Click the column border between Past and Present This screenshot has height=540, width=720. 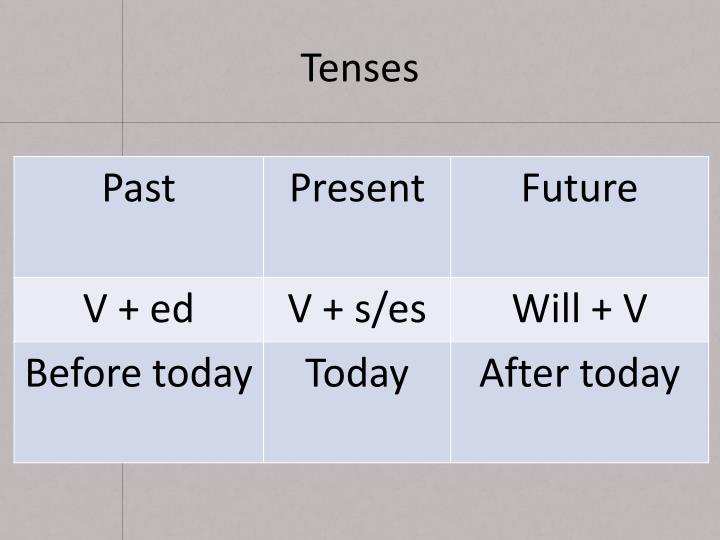coord(264,309)
